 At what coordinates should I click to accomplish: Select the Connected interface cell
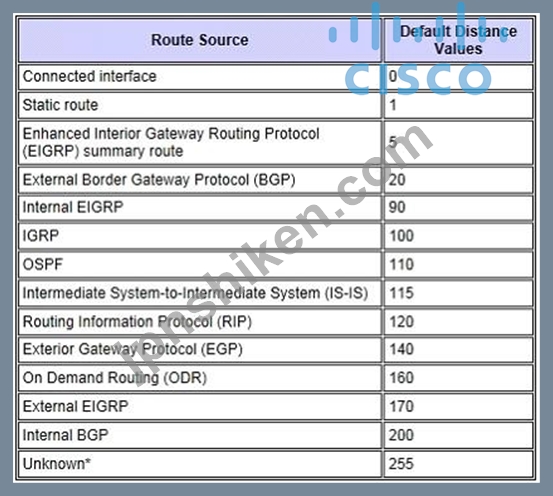point(200,77)
